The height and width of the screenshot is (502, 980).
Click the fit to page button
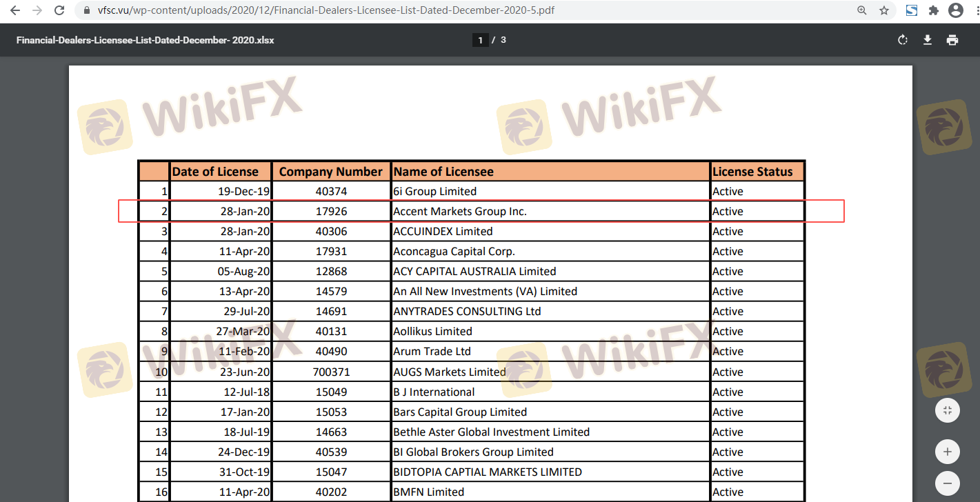(x=948, y=411)
